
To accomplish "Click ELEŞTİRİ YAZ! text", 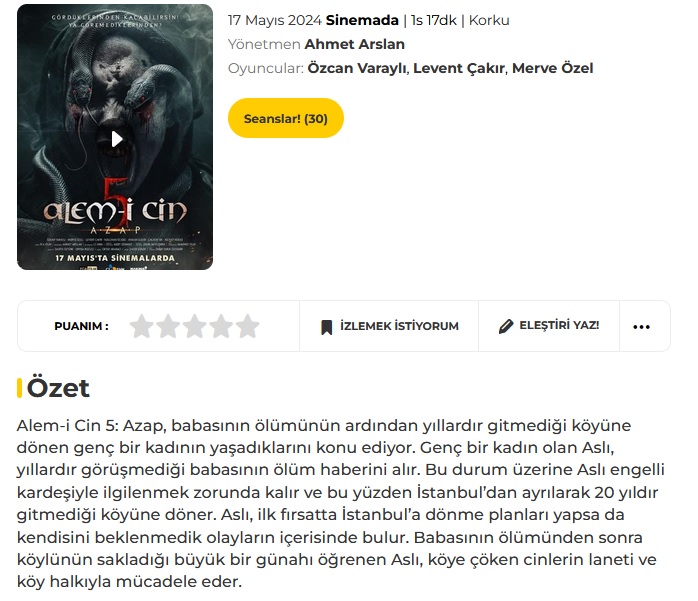I will click(559, 325).
